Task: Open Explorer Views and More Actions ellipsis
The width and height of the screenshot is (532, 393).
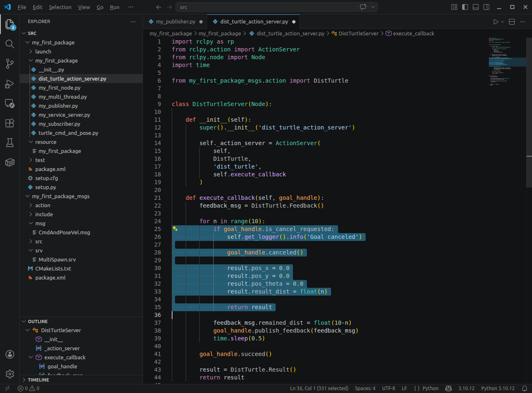Action: pos(133,21)
